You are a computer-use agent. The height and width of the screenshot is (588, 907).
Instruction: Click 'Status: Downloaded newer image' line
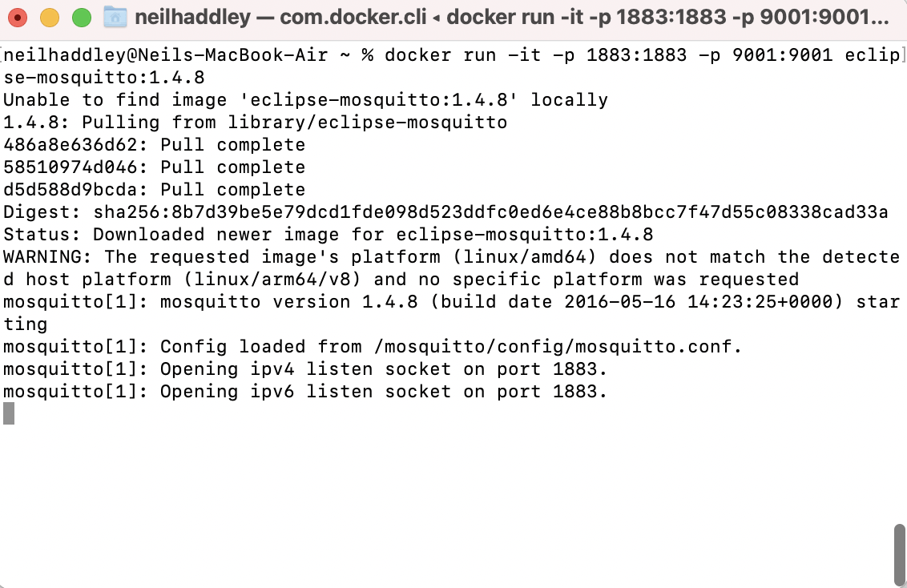click(x=328, y=235)
